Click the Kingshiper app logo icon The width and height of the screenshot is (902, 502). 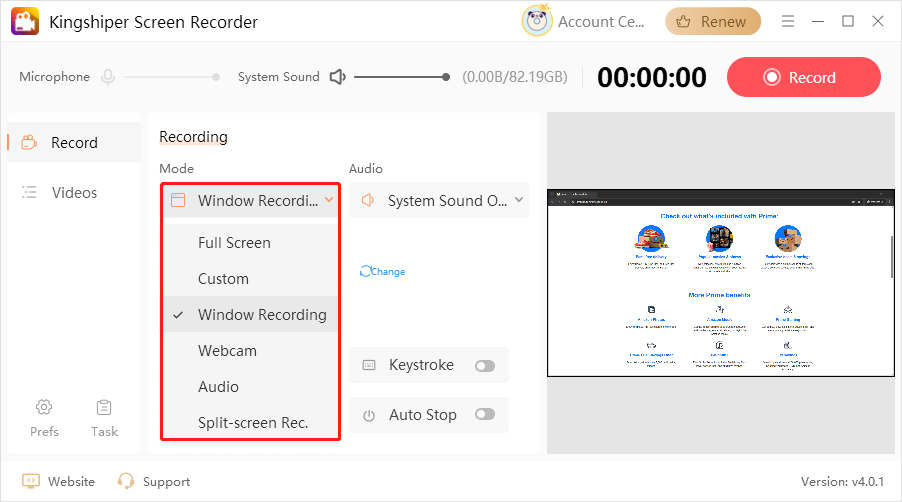pos(25,21)
